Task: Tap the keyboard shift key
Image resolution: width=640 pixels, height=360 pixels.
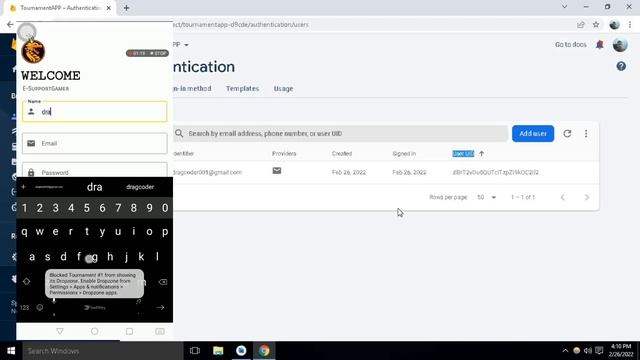Action: click(27, 282)
